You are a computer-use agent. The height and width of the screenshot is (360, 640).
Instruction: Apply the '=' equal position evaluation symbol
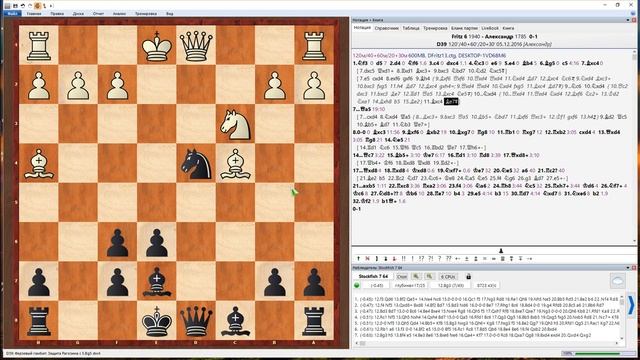click(x=484, y=258)
